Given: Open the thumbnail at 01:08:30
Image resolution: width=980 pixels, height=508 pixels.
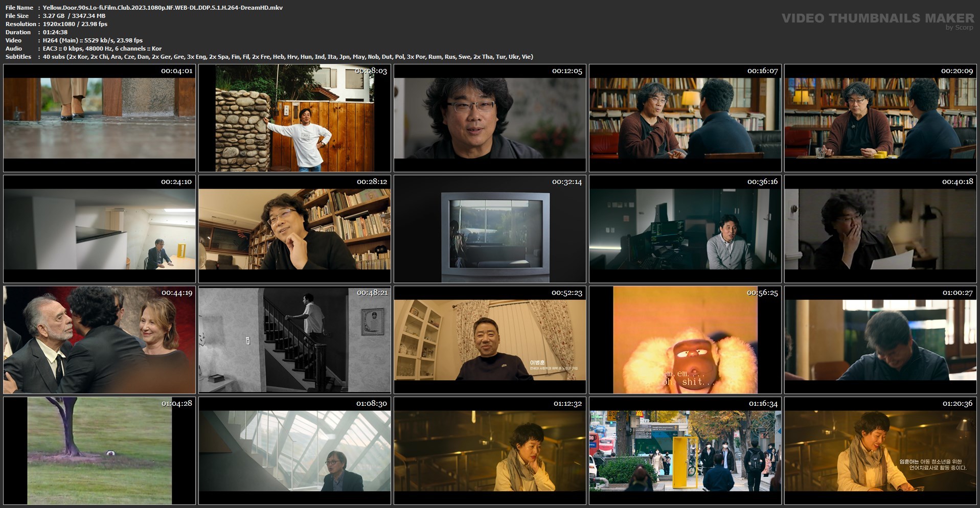Looking at the screenshot, I should click(294, 451).
